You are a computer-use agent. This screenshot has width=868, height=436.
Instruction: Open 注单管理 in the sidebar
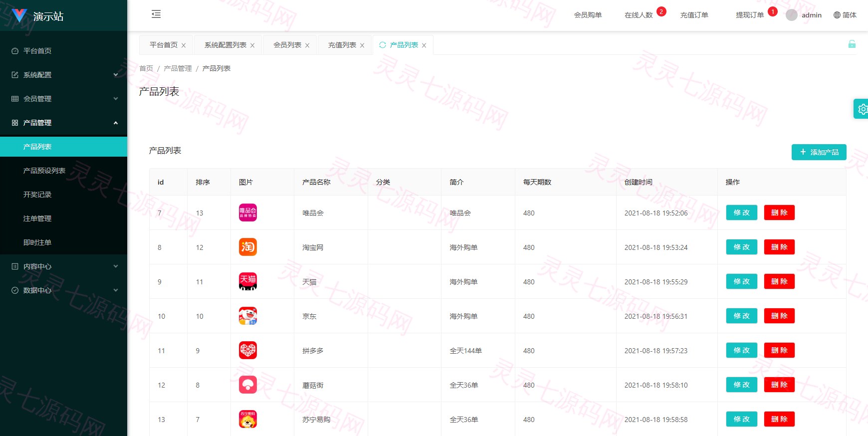64,218
